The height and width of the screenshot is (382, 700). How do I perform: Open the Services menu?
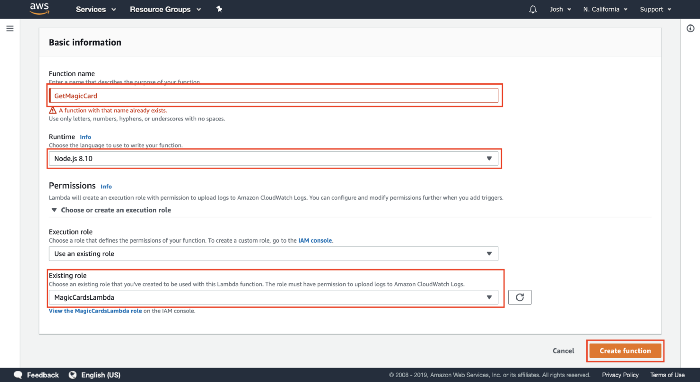(x=96, y=9)
